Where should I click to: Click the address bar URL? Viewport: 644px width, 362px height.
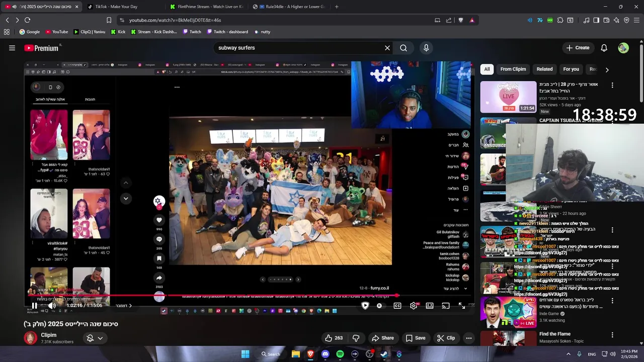coord(175,20)
